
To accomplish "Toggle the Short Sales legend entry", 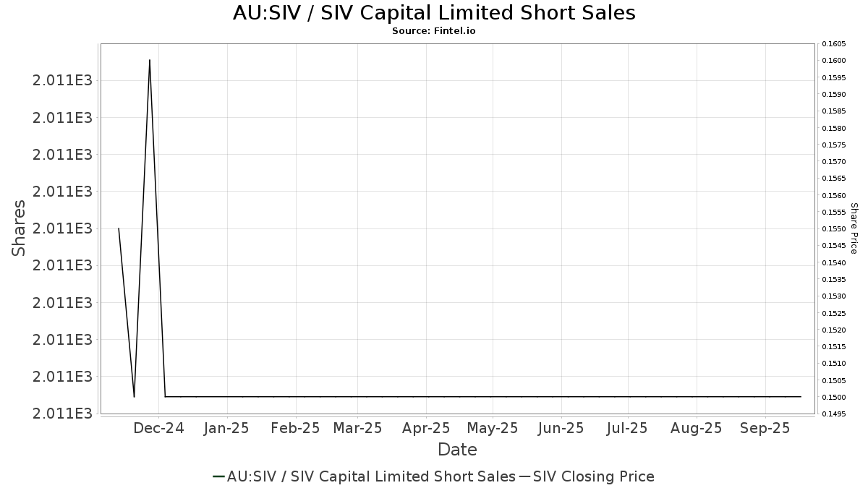I will point(364,476).
